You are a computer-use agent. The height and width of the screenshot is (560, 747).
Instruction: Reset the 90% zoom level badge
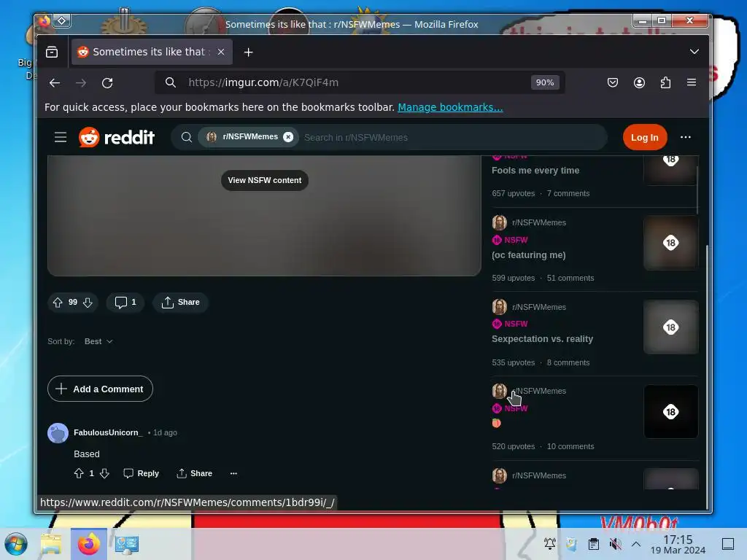click(x=544, y=82)
